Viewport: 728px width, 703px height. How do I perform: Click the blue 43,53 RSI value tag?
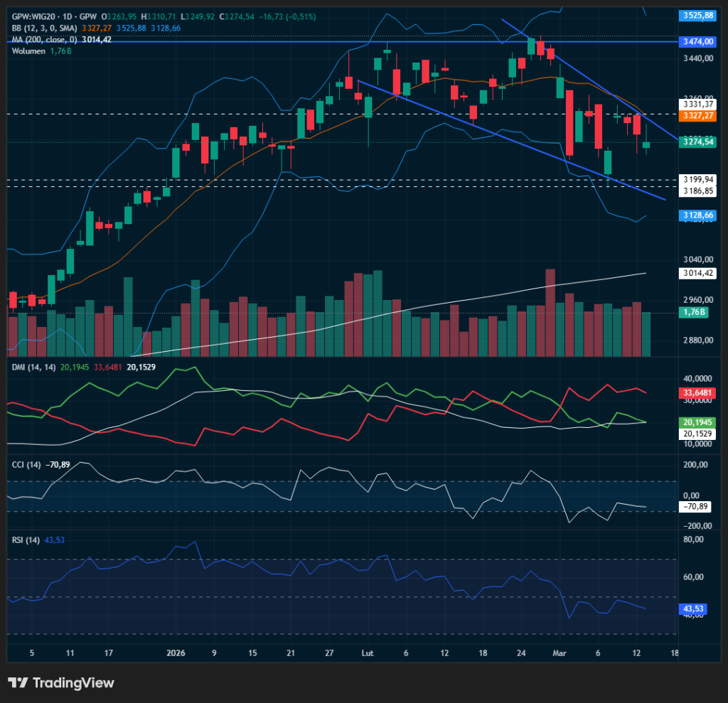(x=692, y=609)
